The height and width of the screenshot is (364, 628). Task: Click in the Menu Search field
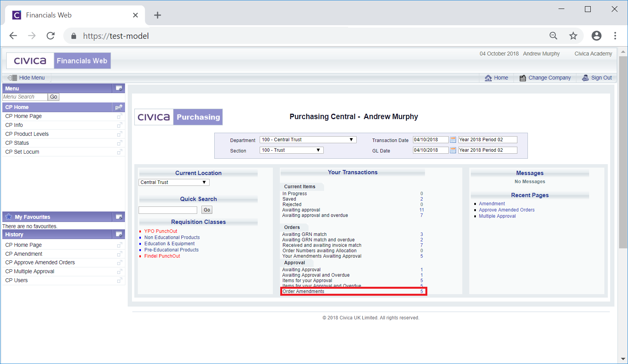(x=25, y=97)
